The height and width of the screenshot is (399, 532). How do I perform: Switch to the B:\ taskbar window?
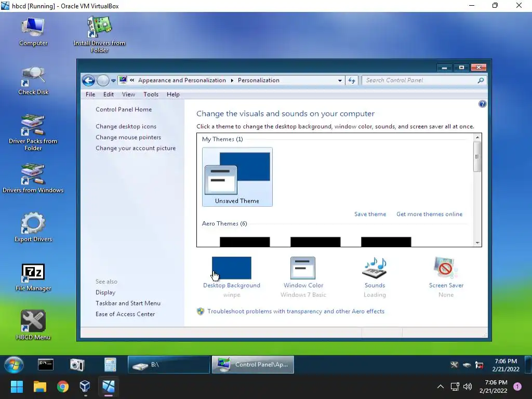pyautogui.click(x=169, y=365)
